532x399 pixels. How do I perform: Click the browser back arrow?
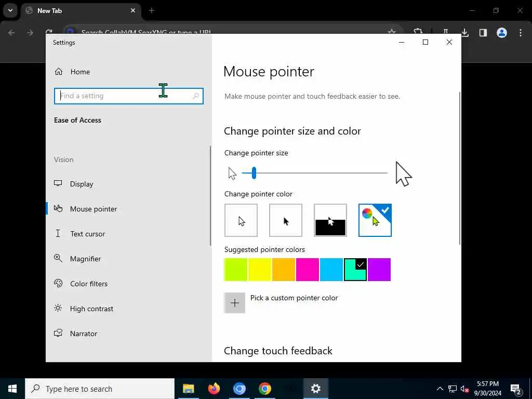[11, 33]
